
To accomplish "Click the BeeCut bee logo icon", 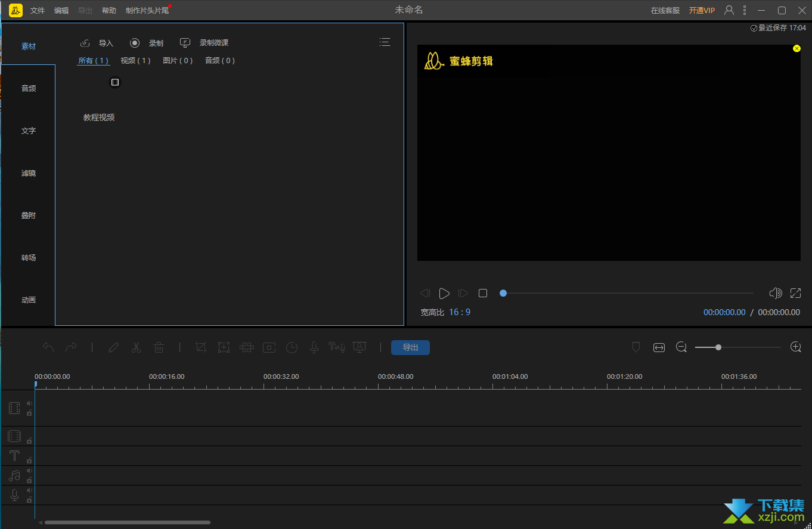I will pyautogui.click(x=16, y=10).
